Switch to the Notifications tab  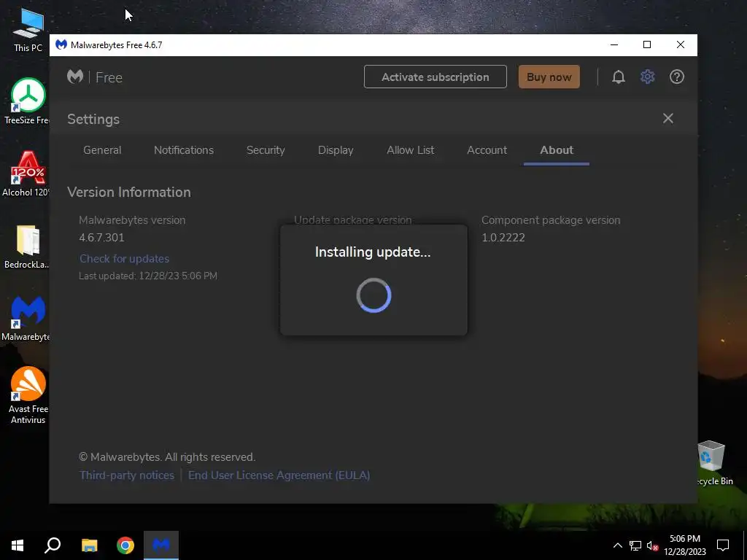[183, 150]
